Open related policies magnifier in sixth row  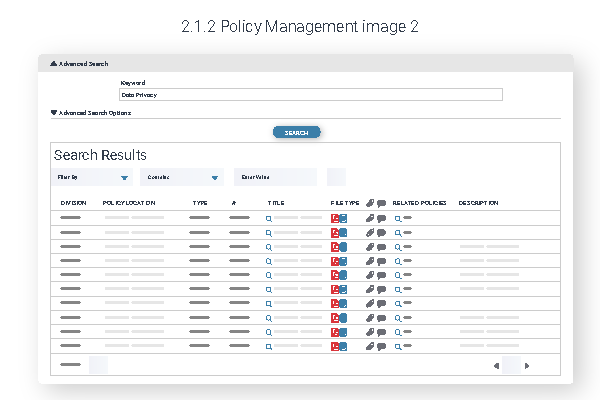tap(398, 289)
